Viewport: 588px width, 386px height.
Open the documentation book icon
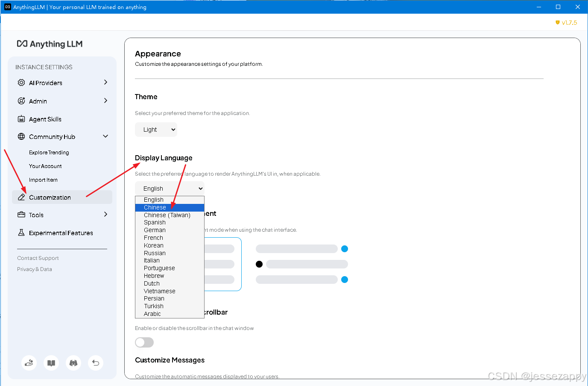(51, 363)
